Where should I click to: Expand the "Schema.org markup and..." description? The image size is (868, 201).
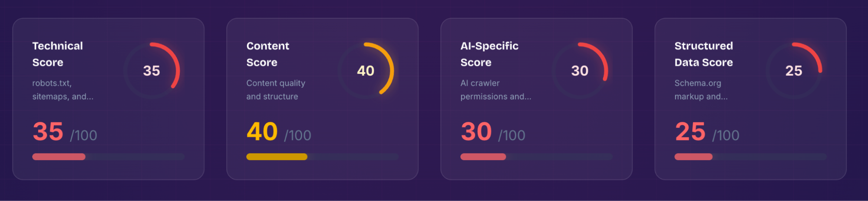tap(701, 90)
